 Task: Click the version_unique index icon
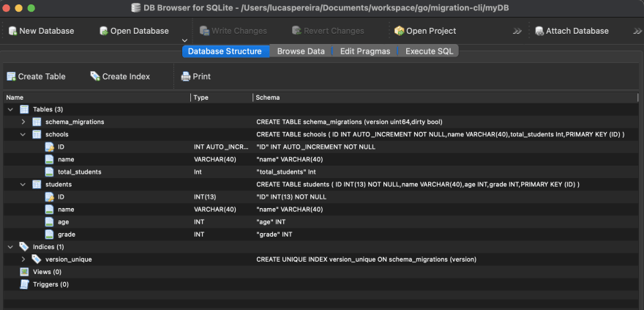(x=37, y=259)
